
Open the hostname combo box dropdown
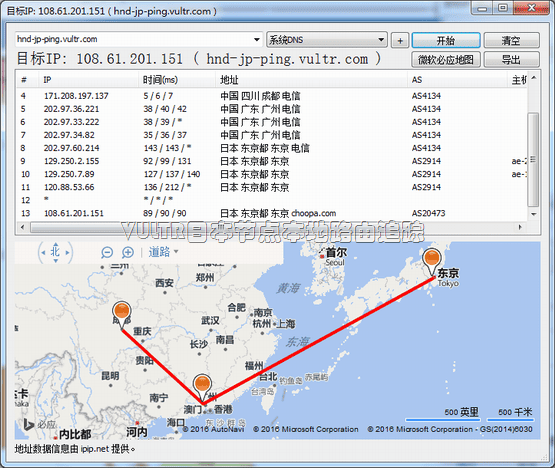[x=257, y=39]
